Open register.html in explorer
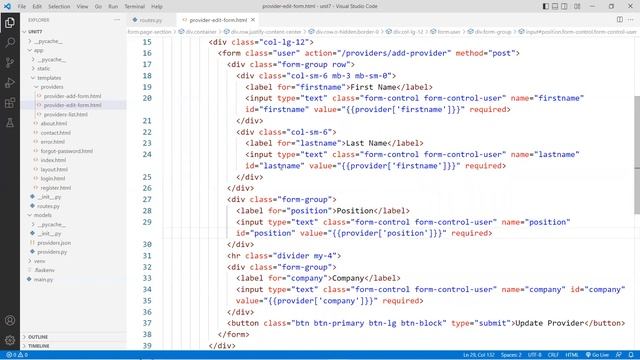The width and height of the screenshot is (640, 360). point(56,188)
